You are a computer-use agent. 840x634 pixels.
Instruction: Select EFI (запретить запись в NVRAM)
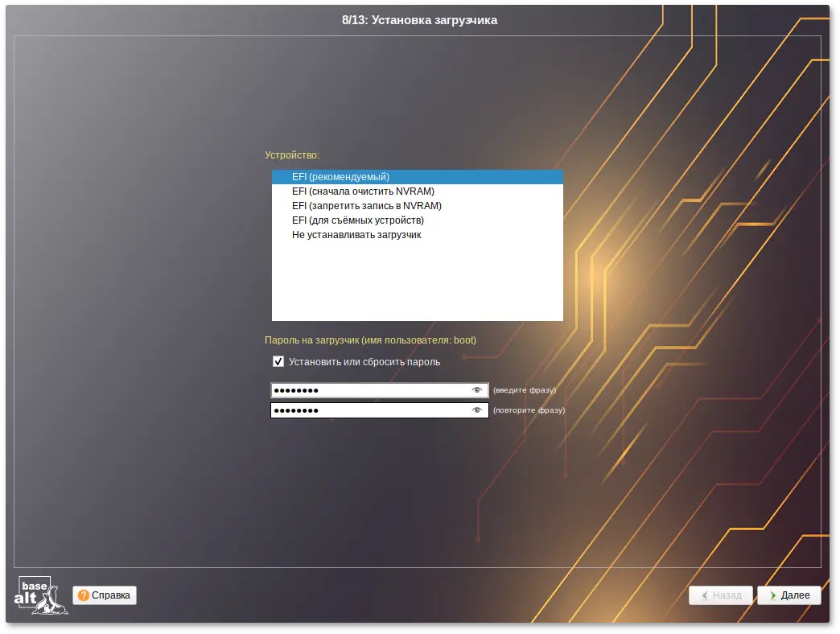click(366, 206)
